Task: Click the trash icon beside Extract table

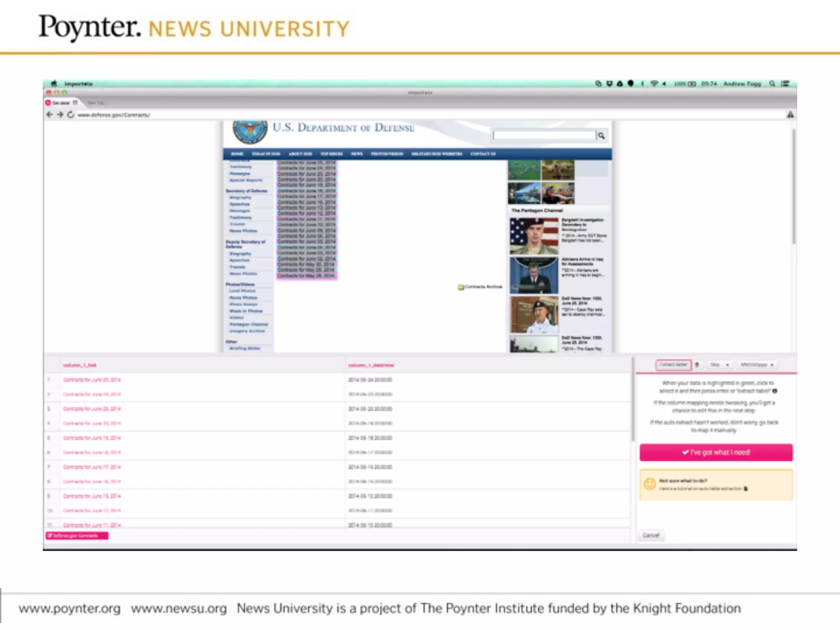Action: click(x=697, y=365)
